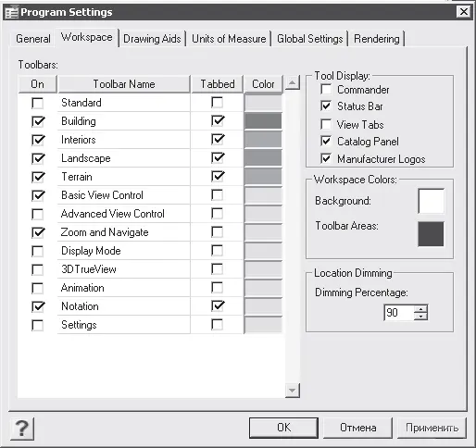Image resolution: width=476 pixels, height=448 pixels.
Task: Uncheck Tabbed option for Notation toolbar
Action: coord(218,305)
